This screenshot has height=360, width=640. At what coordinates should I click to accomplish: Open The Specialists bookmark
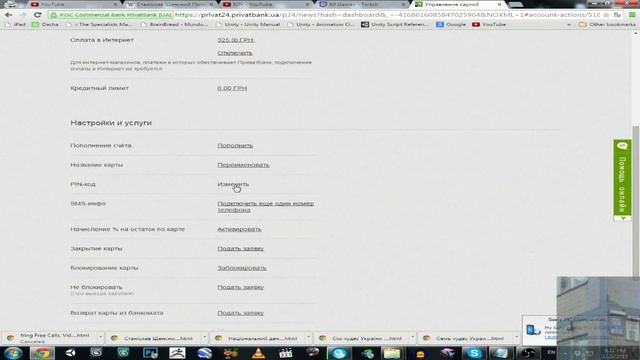[x=99, y=24]
